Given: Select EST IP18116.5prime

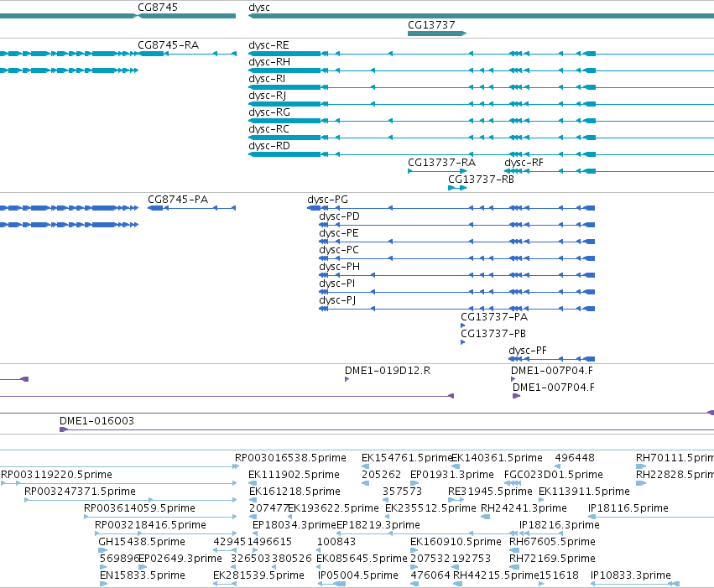Looking at the screenshot, I should (628, 508).
